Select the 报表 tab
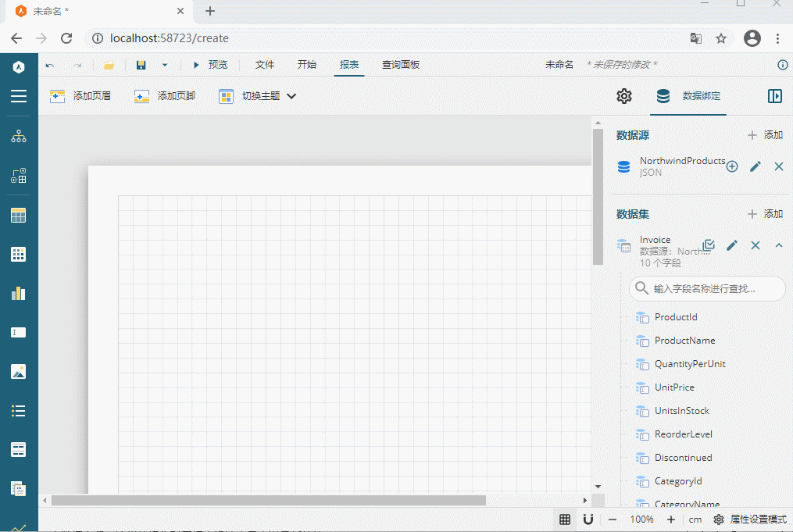The width and height of the screenshot is (793, 532). pos(349,65)
